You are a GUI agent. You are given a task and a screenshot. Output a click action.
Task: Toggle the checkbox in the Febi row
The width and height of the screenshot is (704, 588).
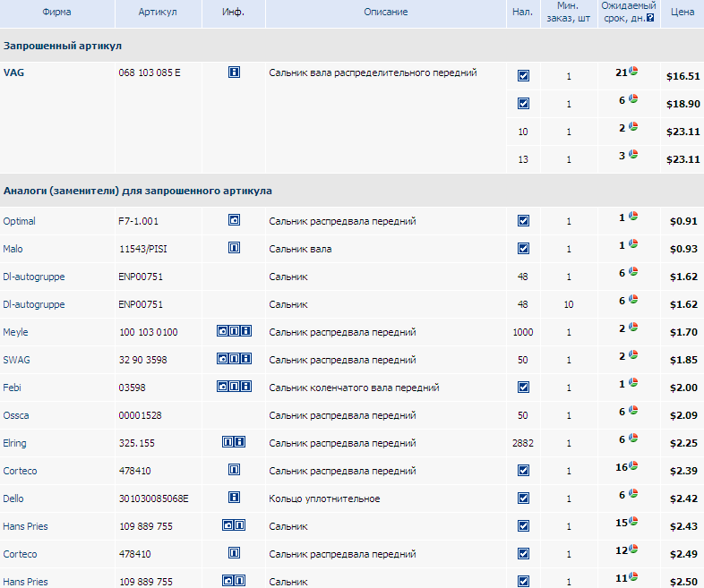click(523, 387)
